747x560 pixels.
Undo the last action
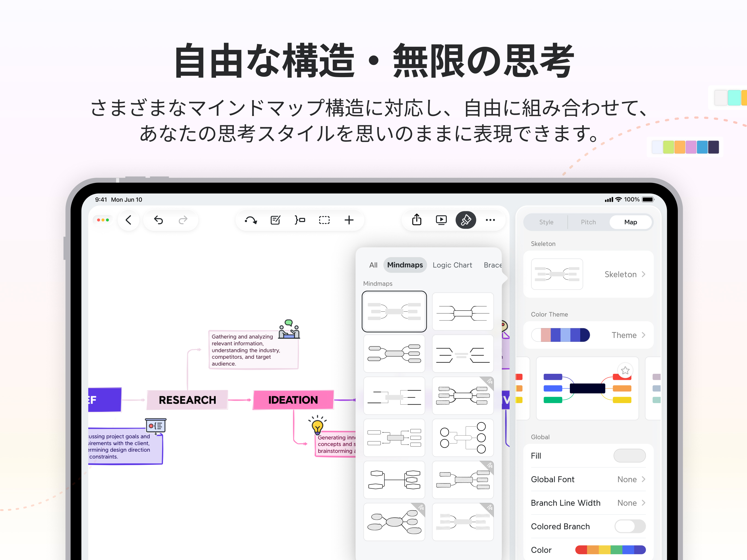click(x=159, y=220)
